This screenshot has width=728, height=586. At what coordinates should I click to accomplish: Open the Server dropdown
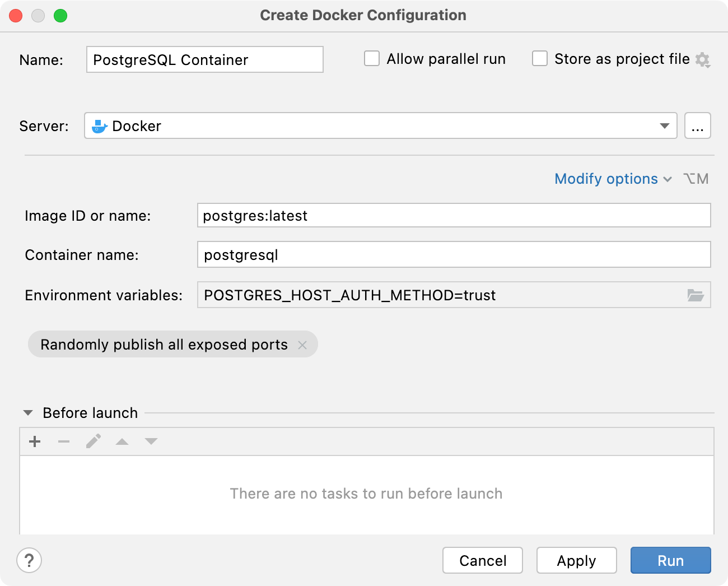[664, 125]
